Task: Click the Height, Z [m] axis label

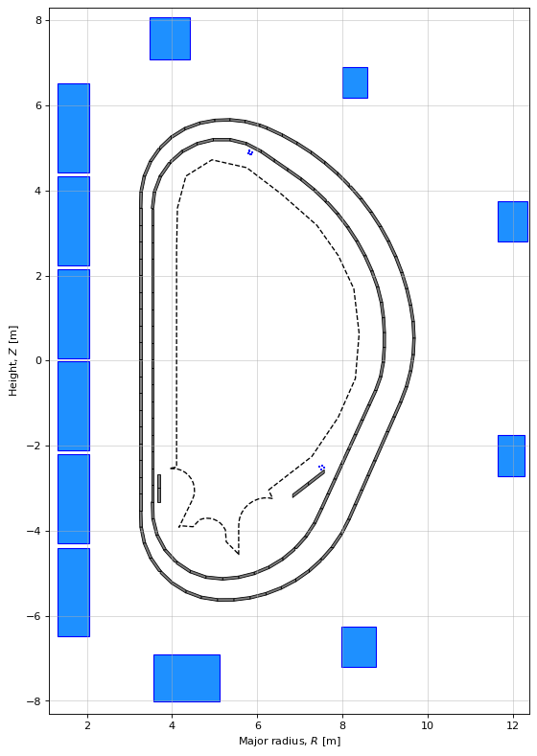Action: pyautogui.click(x=13, y=360)
